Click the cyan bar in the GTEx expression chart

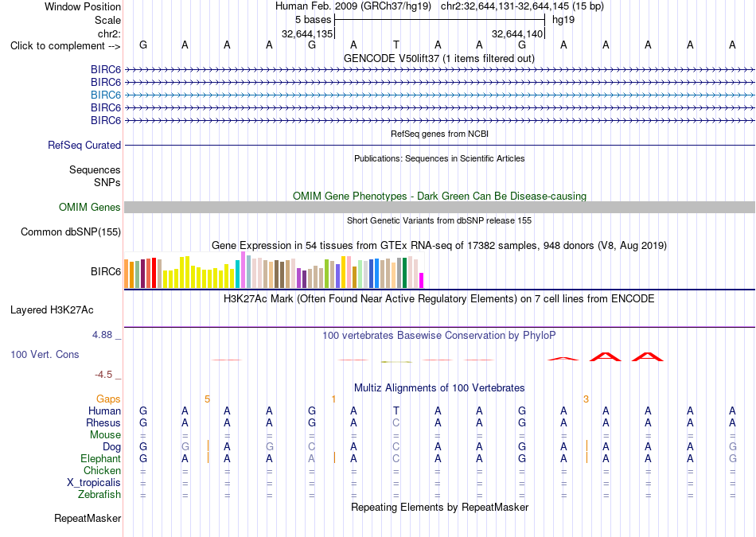[237, 274]
